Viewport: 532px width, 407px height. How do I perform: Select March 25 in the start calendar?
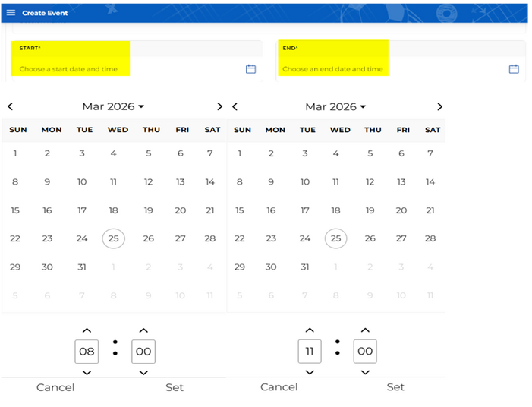113,238
